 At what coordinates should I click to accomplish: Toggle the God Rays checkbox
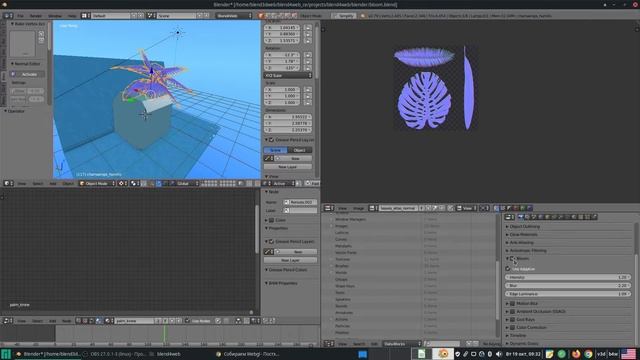point(513,320)
